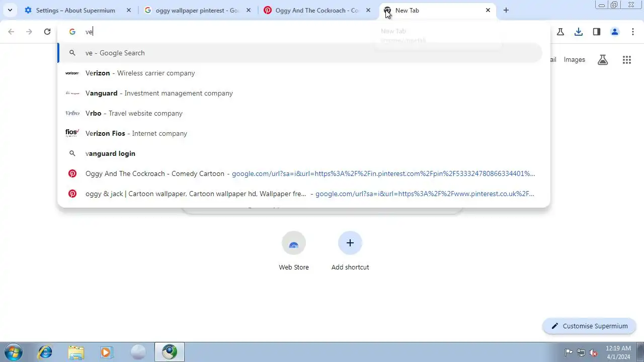Close the New Tab tab
Viewport: 644px width, 362px height.
[488, 10]
